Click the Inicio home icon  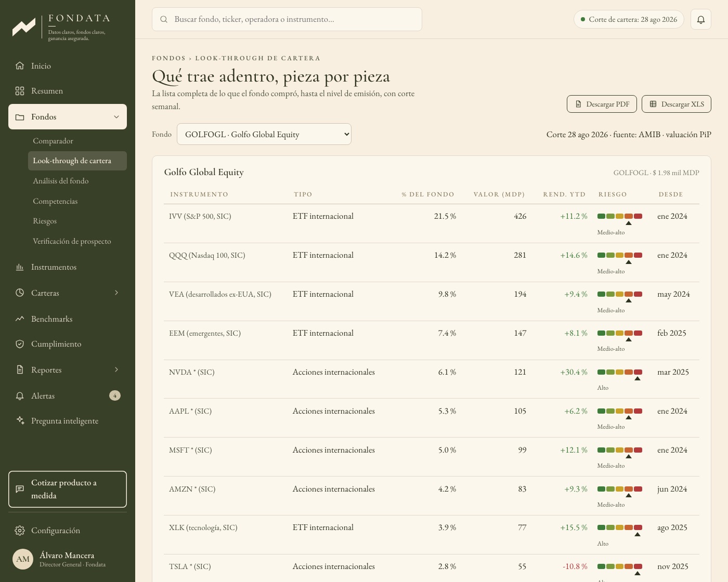(x=20, y=65)
